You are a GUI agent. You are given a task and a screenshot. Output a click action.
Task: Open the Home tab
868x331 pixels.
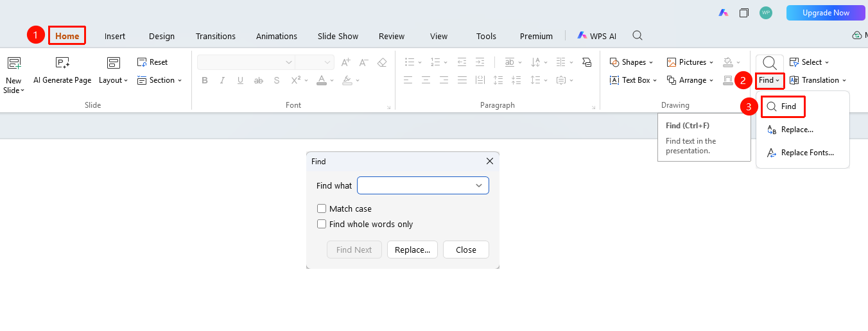click(67, 36)
